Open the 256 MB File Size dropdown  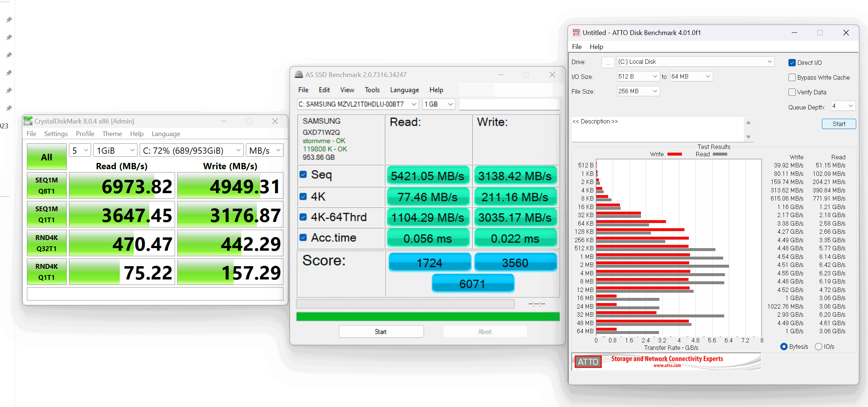638,91
